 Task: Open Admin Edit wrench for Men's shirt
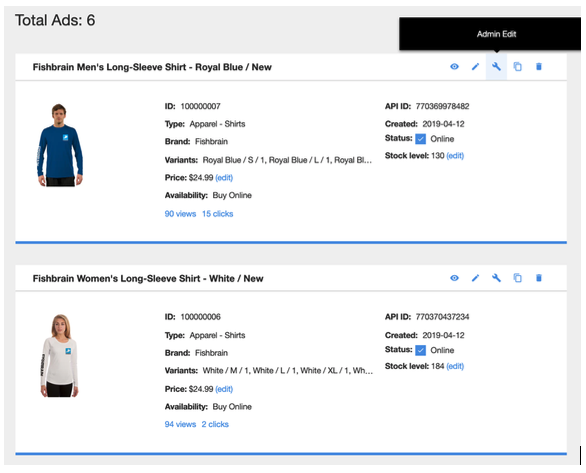pyautogui.click(x=496, y=67)
